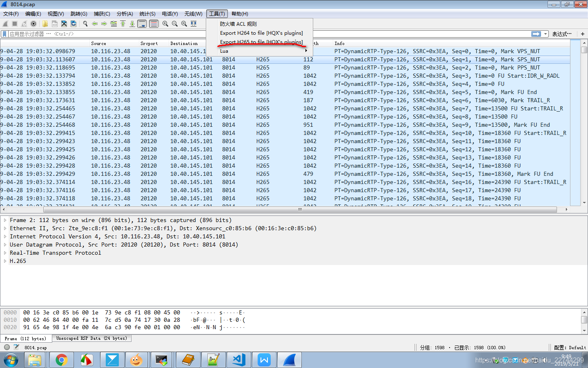Expand Real-Time Transport Protocol row
The width and height of the screenshot is (588, 368).
pos(5,253)
